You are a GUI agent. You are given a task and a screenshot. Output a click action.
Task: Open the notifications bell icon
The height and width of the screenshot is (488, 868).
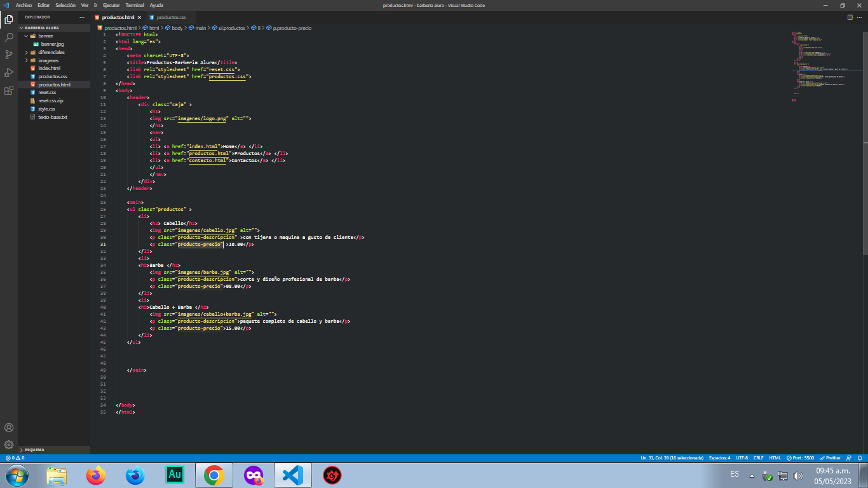tap(860, 457)
